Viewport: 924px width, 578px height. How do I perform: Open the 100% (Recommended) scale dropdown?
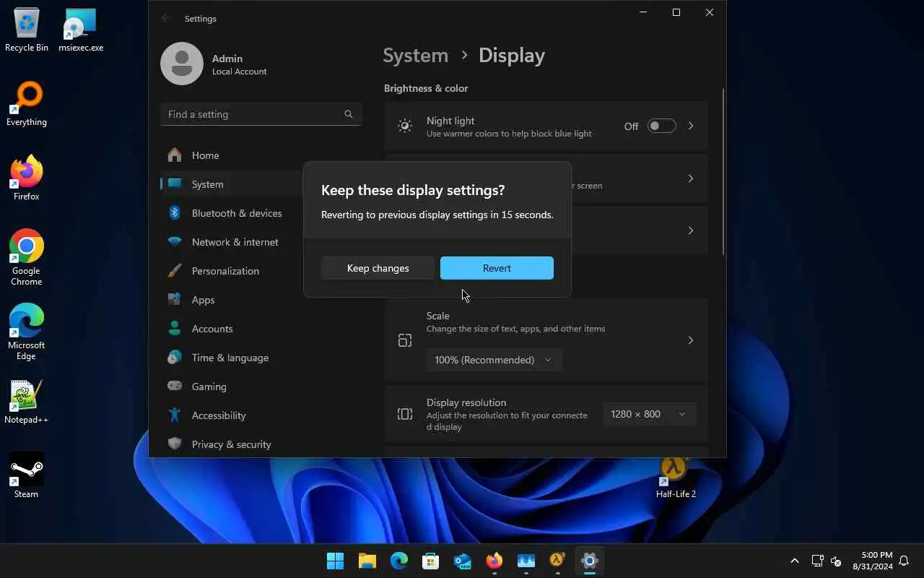(x=494, y=360)
